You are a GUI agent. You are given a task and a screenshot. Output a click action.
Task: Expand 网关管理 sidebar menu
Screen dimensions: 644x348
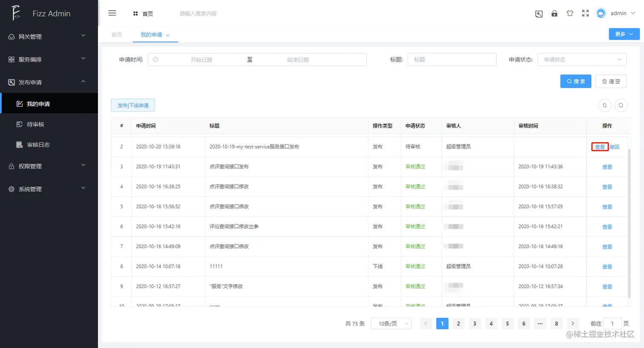tap(49, 37)
